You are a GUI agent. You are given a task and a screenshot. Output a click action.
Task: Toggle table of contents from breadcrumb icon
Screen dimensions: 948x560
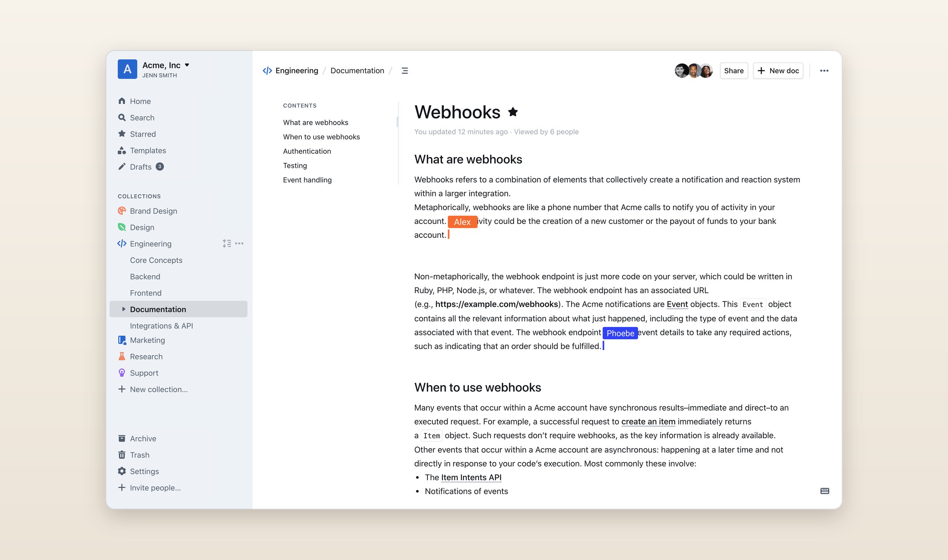404,71
